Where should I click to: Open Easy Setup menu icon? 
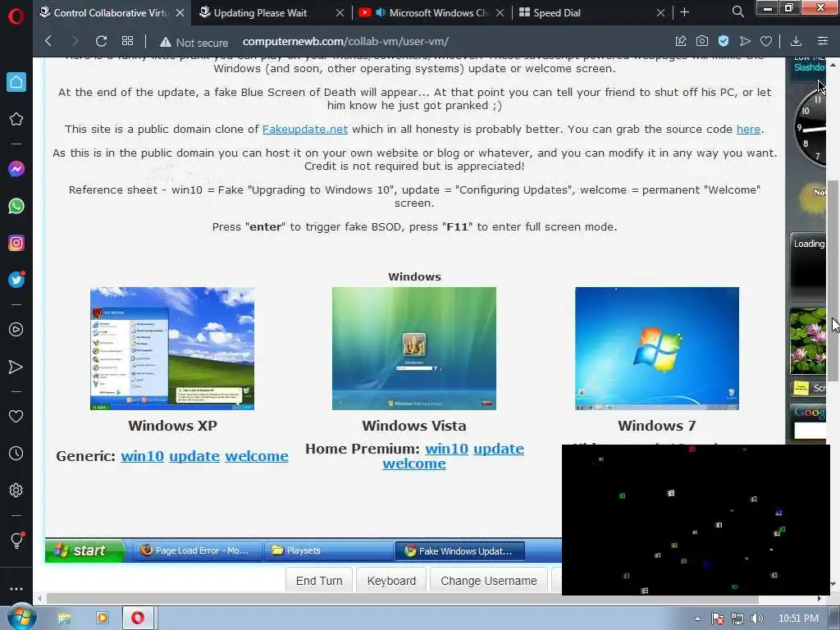point(823,41)
